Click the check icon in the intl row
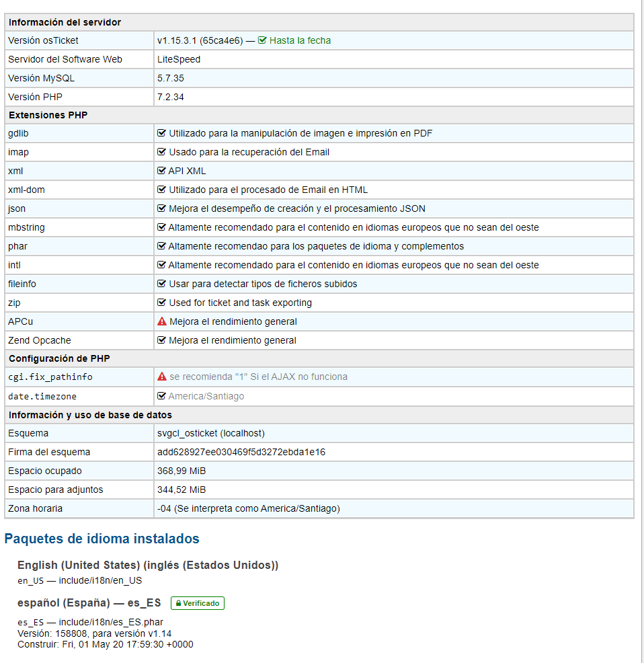Viewport: 644px width, 663px height. tap(161, 265)
